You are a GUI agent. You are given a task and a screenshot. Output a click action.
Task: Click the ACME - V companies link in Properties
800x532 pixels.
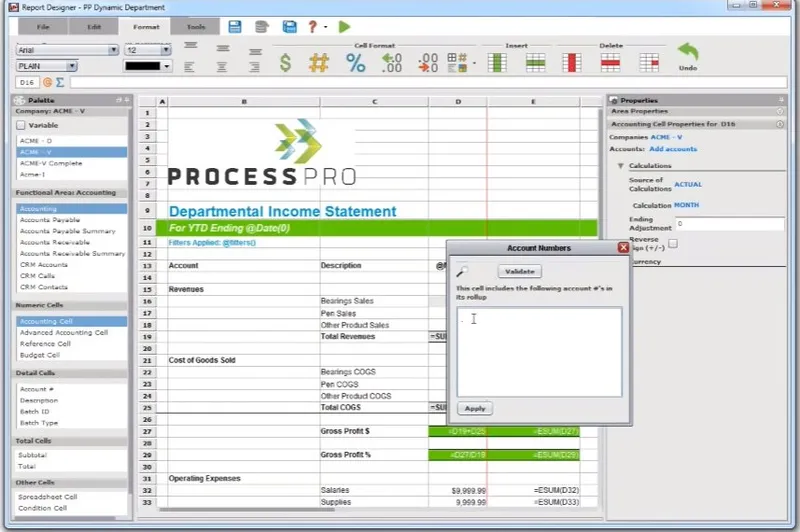[x=666, y=137]
